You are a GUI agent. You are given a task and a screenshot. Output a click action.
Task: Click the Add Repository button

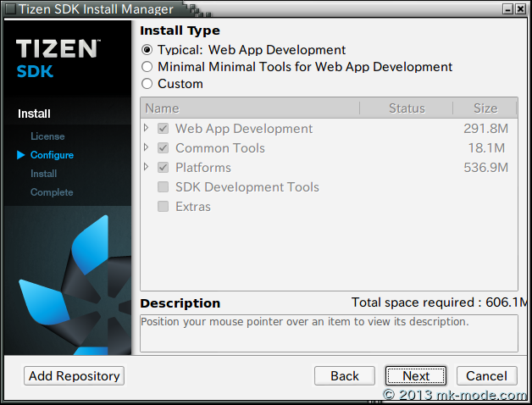[75, 375]
